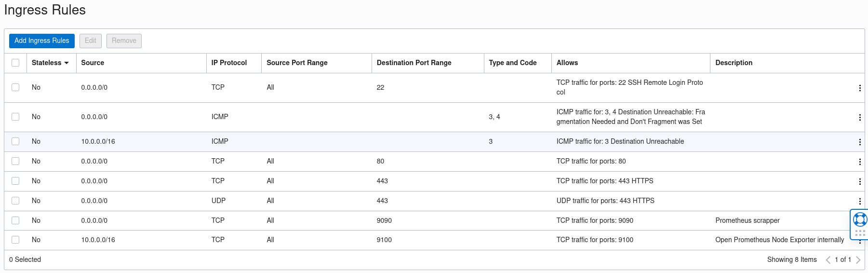Open kebab menu for ICMP 3, 4 rule

859,117
